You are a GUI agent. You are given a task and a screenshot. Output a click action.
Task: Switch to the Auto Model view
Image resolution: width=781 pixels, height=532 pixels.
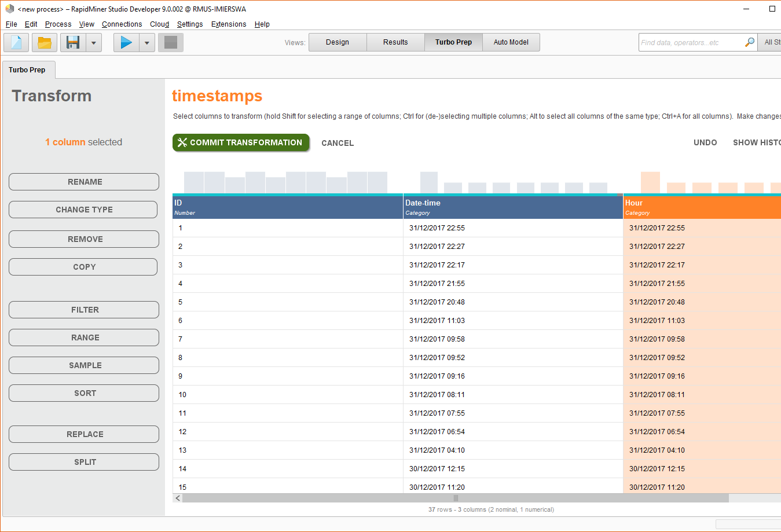511,42
